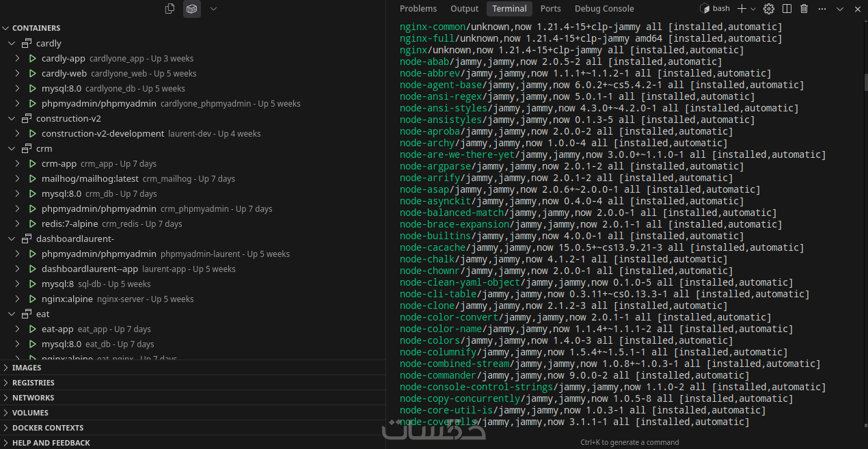The image size is (868, 449).
Task: Open the additional views chevron dropdown
Action: pyautogui.click(x=213, y=9)
